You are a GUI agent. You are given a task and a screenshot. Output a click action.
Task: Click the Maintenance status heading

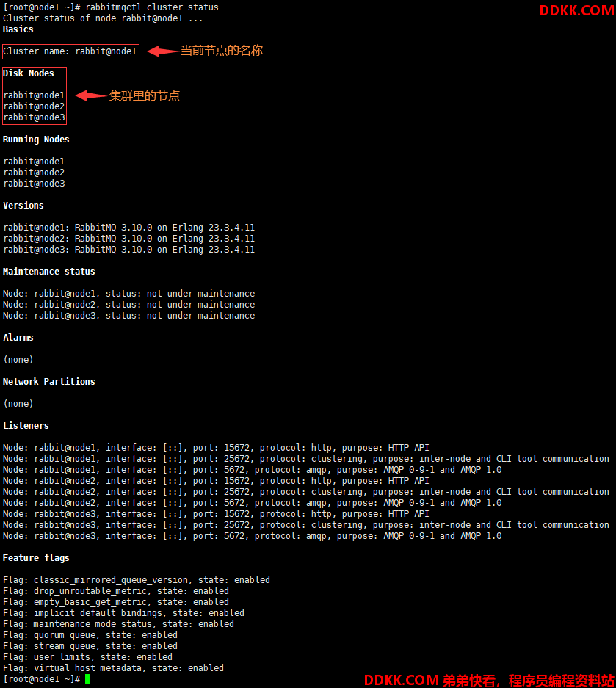point(48,272)
